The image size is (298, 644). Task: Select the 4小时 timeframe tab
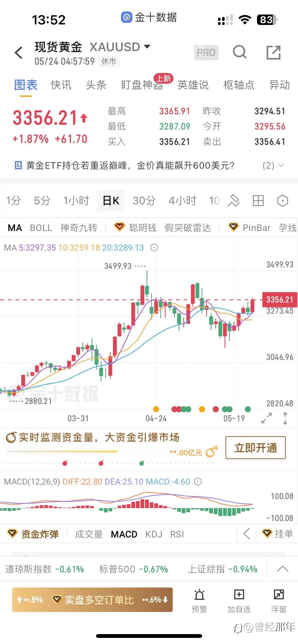(182, 201)
